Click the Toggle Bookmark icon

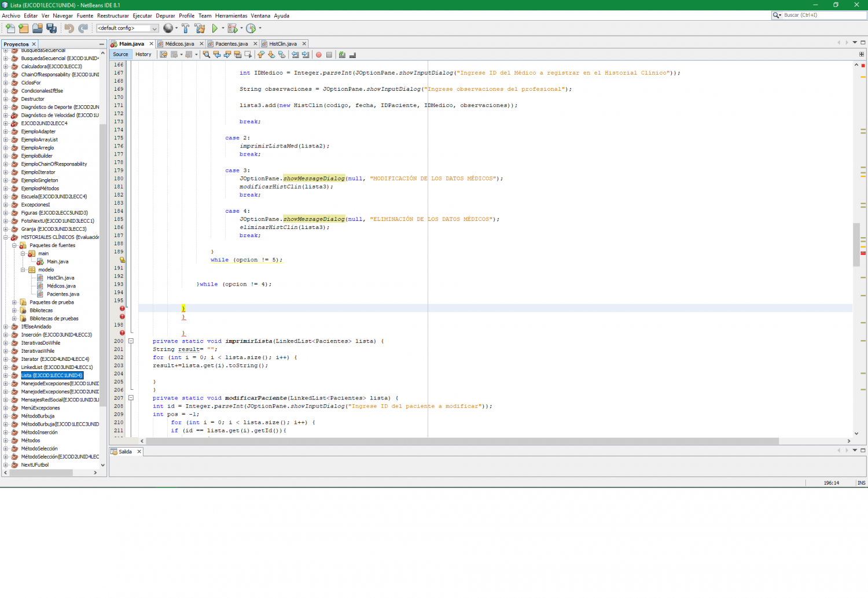(282, 54)
